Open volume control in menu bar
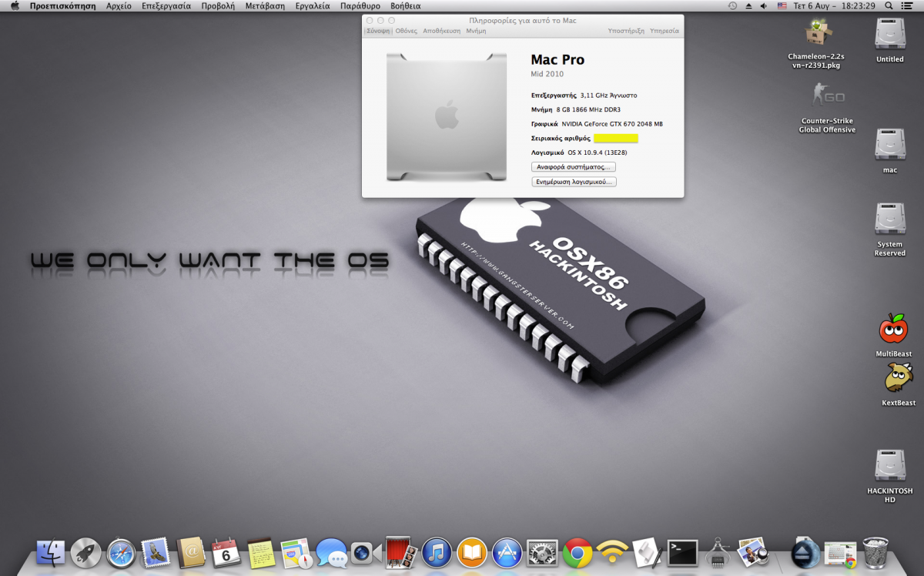The image size is (924, 576). pos(764,5)
